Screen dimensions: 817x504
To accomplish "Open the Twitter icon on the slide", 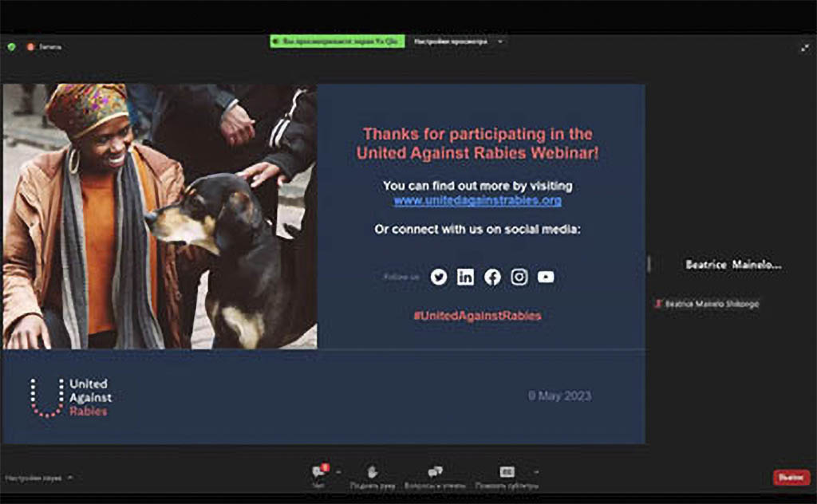I will [439, 277].
